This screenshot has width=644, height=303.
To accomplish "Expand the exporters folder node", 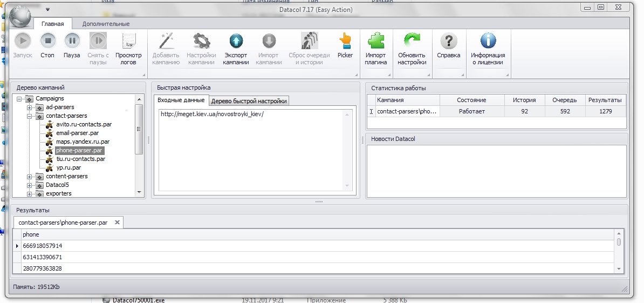I will coord(29,194).
